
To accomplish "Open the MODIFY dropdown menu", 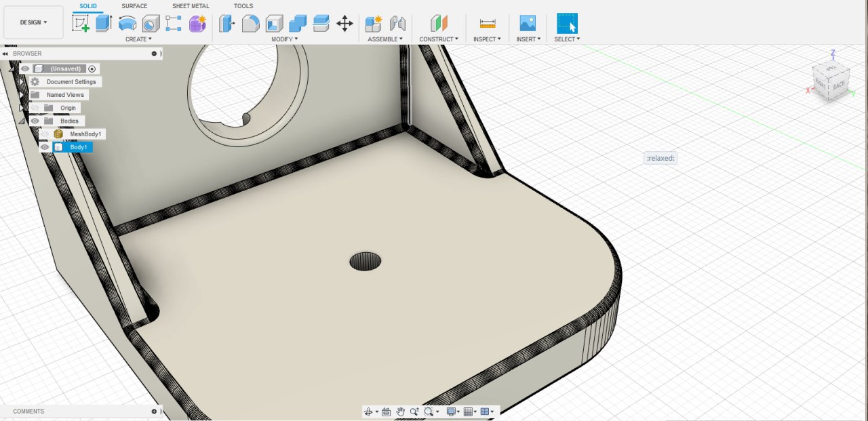I will tap(285, 39).
